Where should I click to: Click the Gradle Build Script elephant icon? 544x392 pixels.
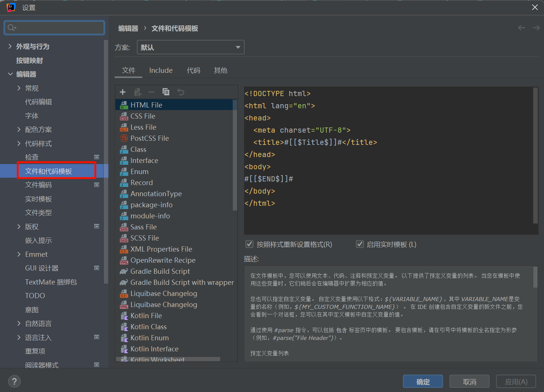click(124, 272)
